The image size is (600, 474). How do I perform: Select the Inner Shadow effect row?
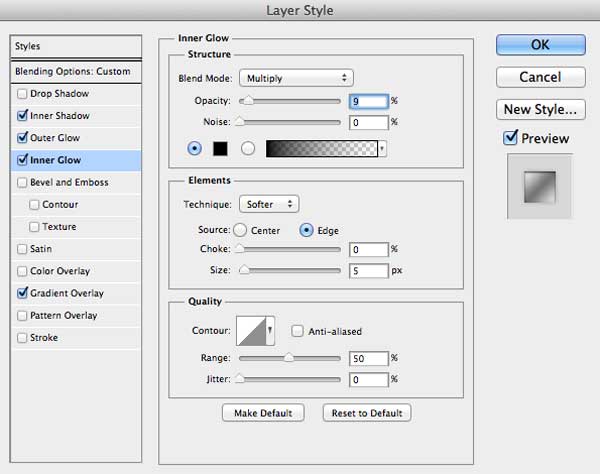click(76, 116)
